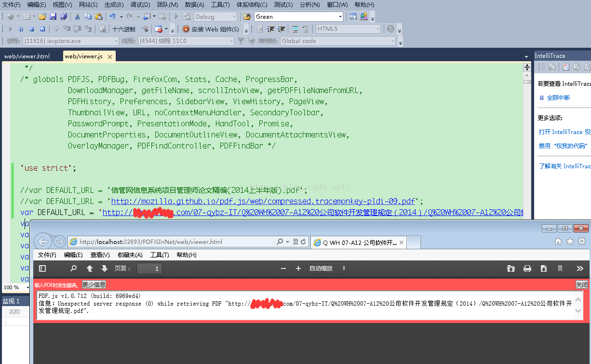Screen dimensions: 591x364
Task: Open the Debug configuration dropdown
Action: (215, 17)
